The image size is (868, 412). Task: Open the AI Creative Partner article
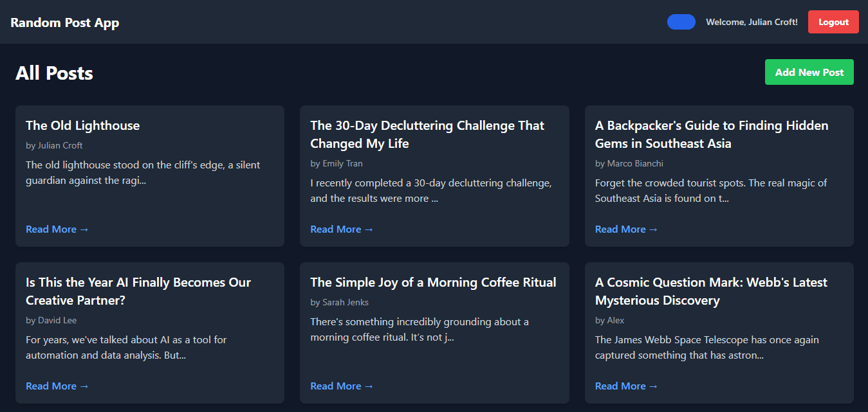click(x=57, y=386)
